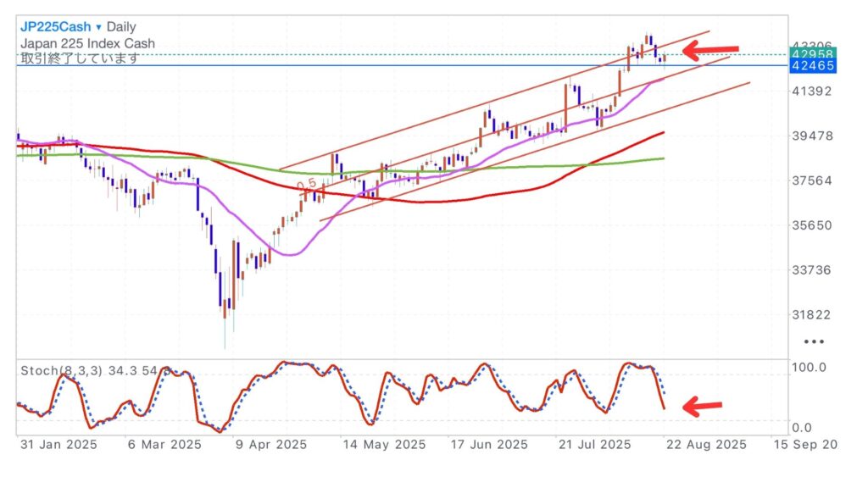Viewport: 868px width, 488px height.
Task: Click the 31 Jan 2025 date label
Action: point(58,445)
